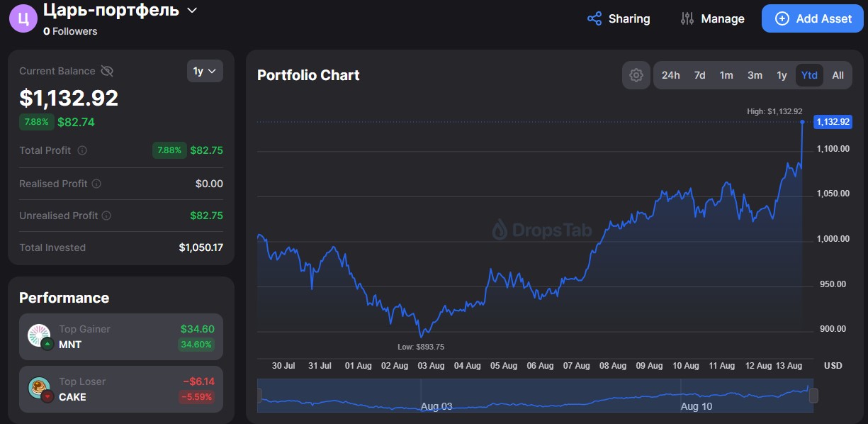Click the CAKE token icon
Image resolution: width=868 pixels, height=424 pixels.
(x=39, y=389)
